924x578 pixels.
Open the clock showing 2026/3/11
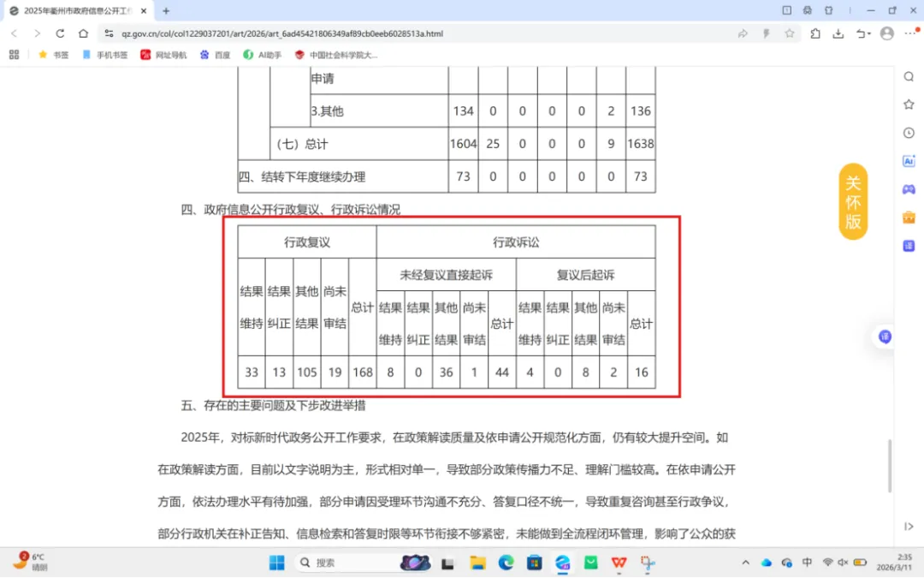point(893,562)
